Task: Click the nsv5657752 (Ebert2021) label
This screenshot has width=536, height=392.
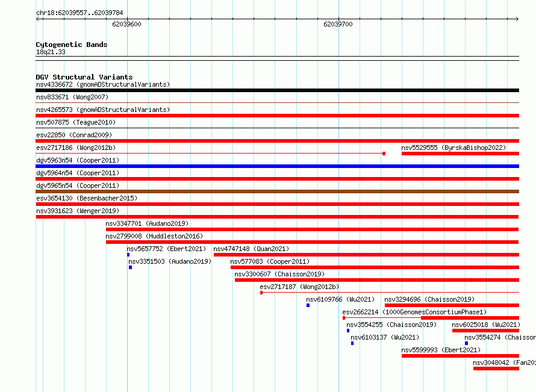Action: [x=166, y=249]
